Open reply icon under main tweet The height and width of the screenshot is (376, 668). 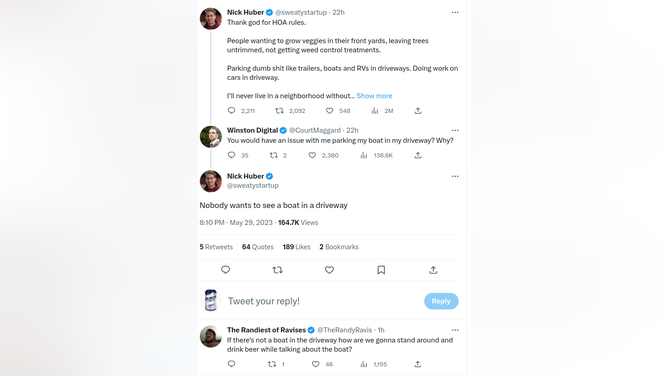tap(225, 270)
